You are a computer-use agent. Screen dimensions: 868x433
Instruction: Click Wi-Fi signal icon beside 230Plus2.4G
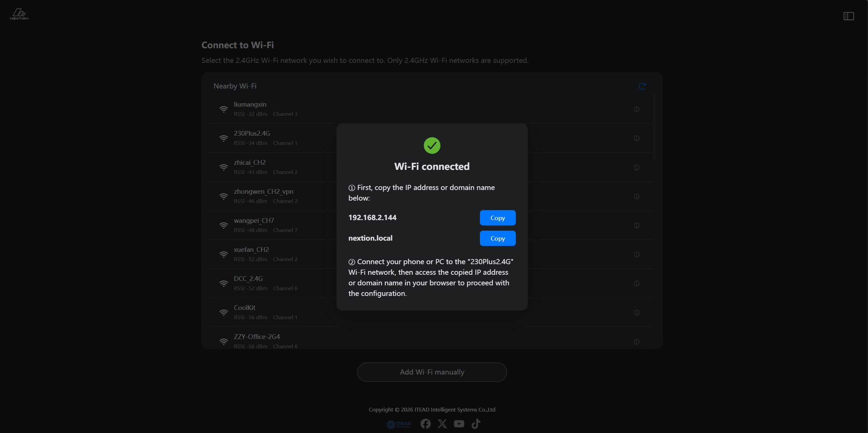tap(223, 138)
